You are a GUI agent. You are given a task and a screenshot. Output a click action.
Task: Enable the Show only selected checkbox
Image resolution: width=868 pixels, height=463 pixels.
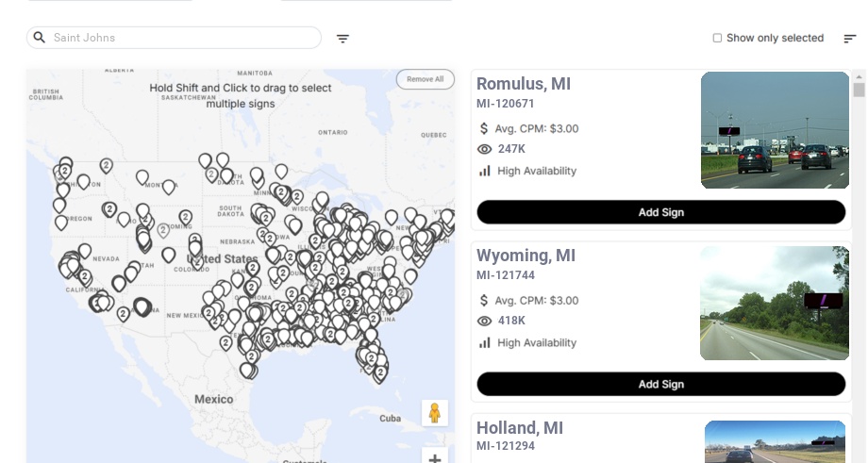click(x=717, y=39)
